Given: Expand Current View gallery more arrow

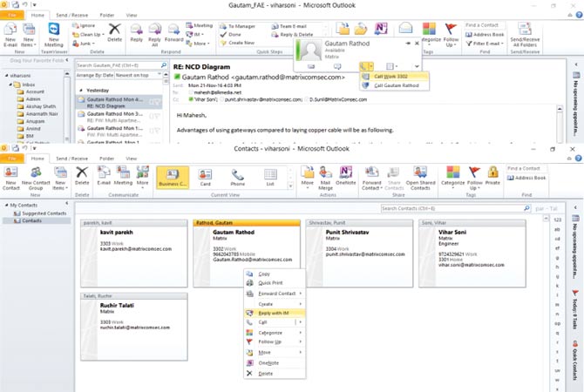Looking at the screenshot, I should pos(291,186).
